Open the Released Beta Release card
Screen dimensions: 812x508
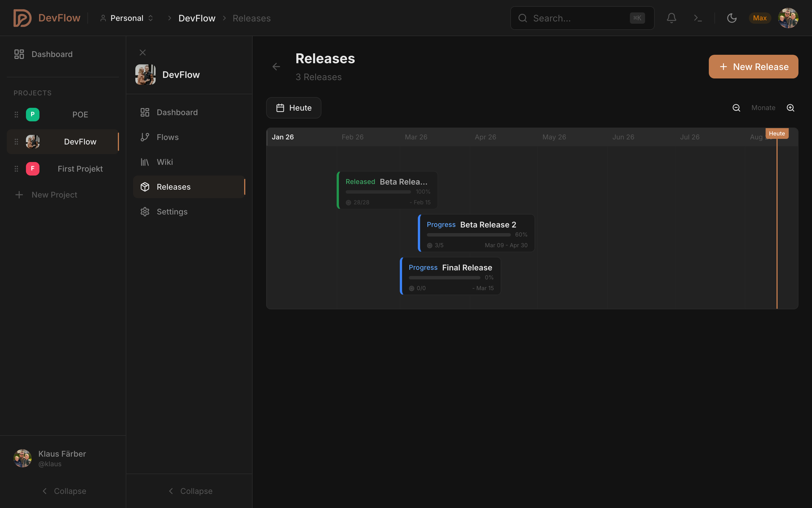(x=387, y=190)
